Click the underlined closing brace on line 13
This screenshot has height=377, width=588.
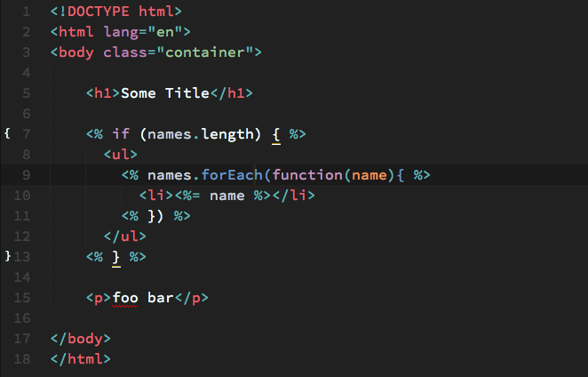point(116,258)
